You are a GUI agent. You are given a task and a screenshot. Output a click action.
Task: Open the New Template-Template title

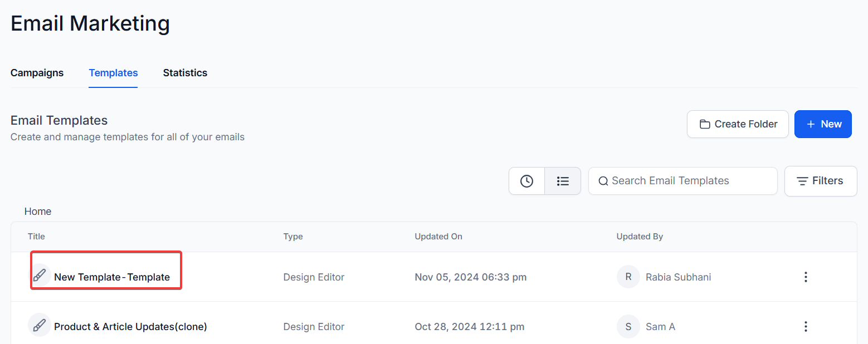112,277
